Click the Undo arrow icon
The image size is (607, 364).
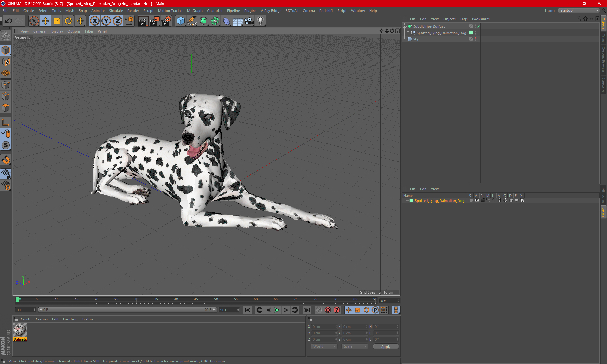pyautogui.click(x=9, y=21)
